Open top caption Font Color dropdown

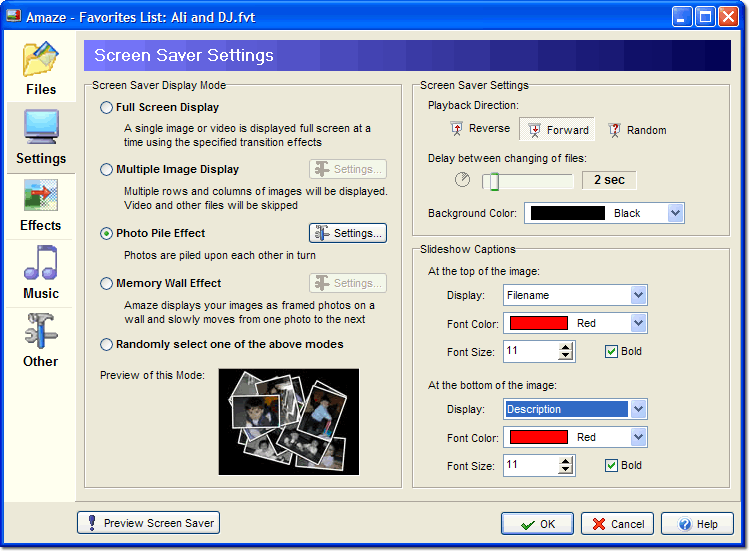pos(638,323)
